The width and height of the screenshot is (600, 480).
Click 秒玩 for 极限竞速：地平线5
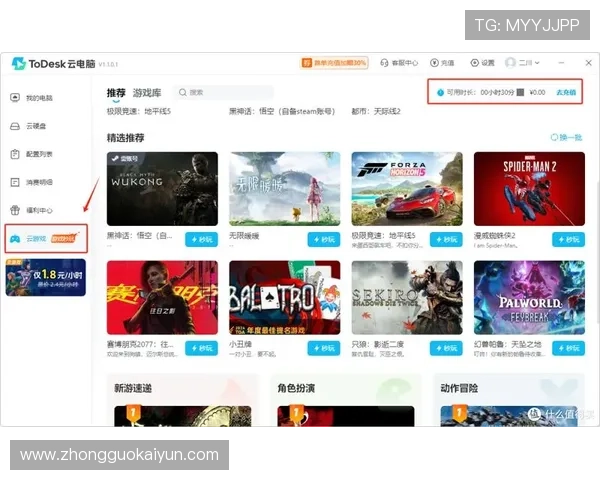coord(446,240)
